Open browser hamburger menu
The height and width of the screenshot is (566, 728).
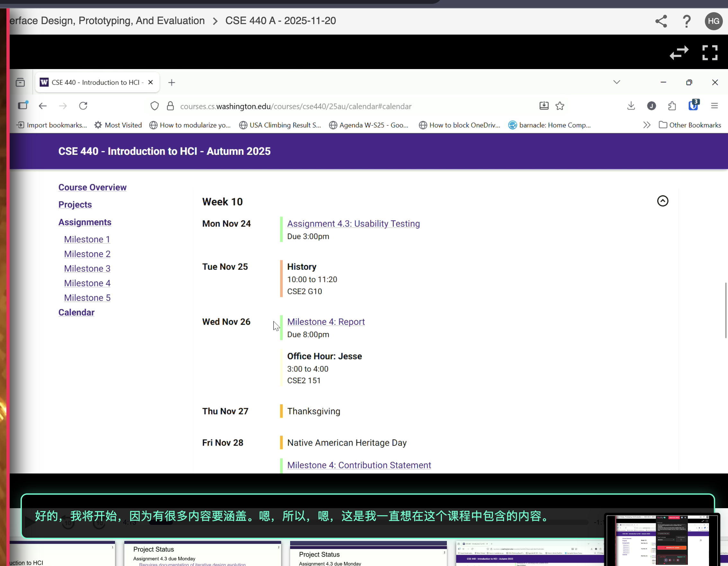(714, 106)
